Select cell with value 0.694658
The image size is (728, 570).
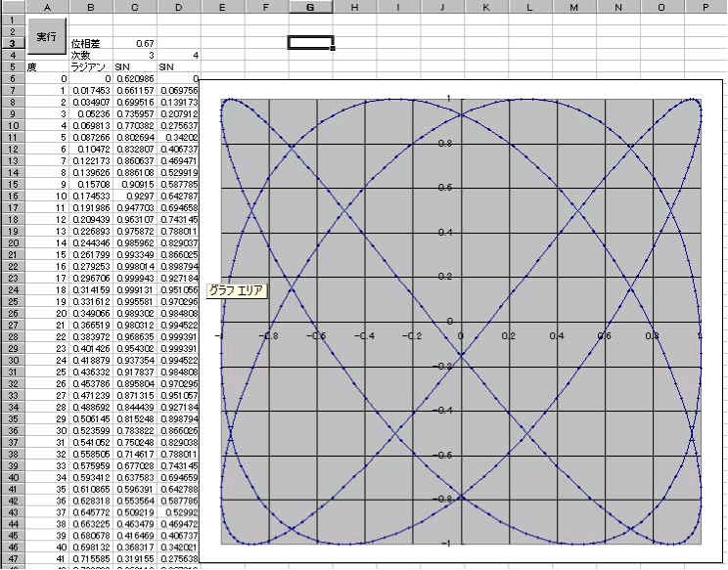click(x=178, y=208)
